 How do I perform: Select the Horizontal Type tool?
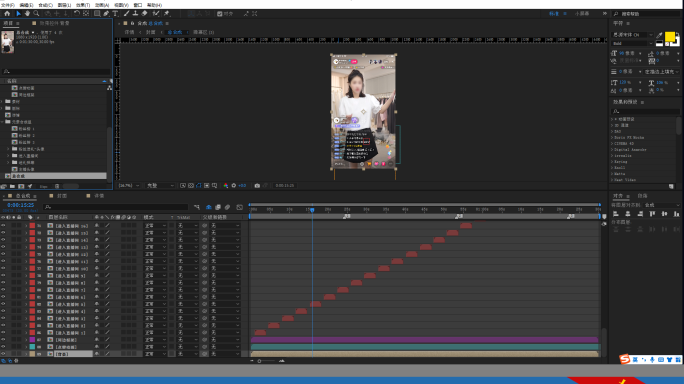pos(115,14)
